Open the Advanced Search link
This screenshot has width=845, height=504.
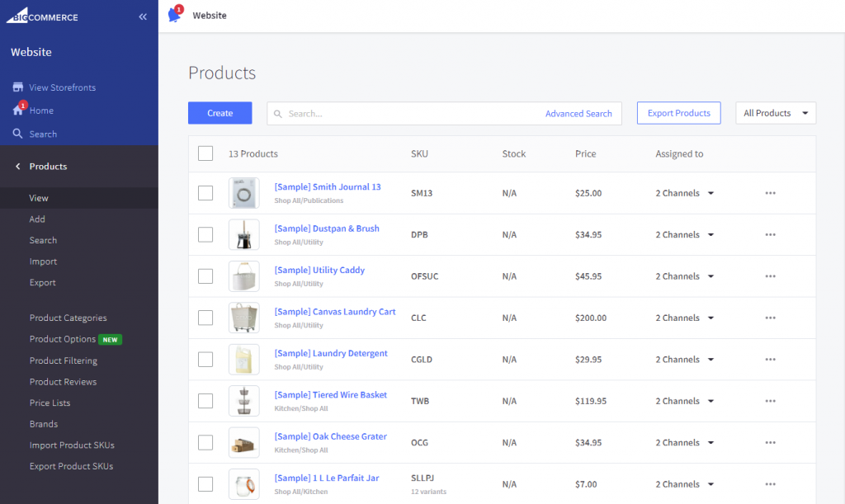point(578,114)
